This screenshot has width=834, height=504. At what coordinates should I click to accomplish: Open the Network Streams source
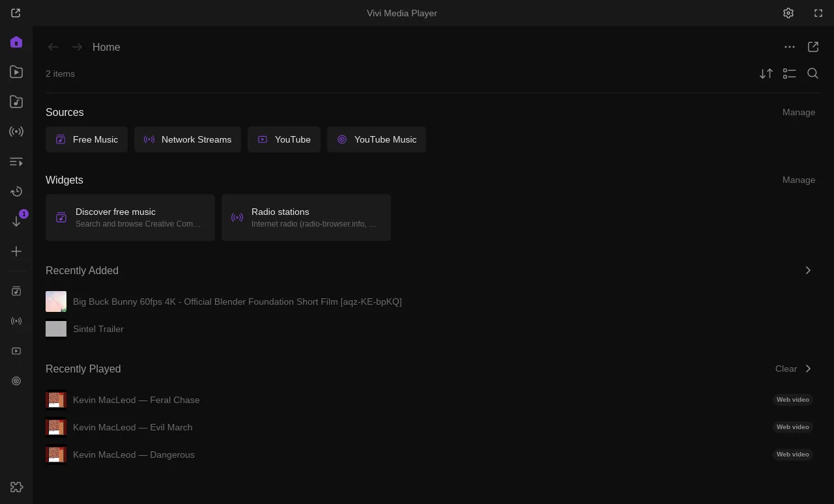pos(188,139)
